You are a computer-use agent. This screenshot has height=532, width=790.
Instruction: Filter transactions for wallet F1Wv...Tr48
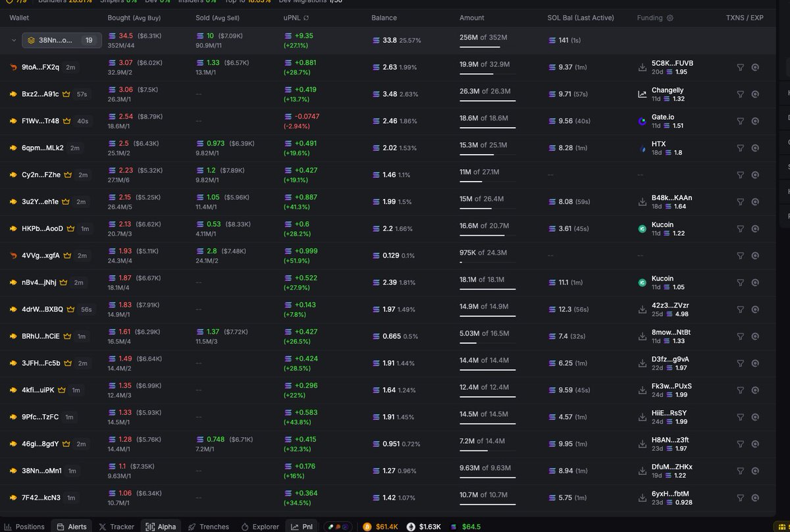740,121
